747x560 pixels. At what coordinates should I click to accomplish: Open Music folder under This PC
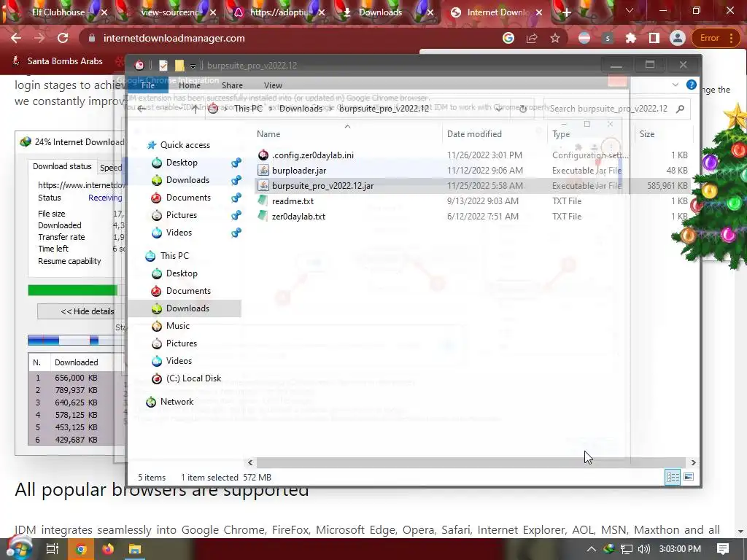coord(178,326)
